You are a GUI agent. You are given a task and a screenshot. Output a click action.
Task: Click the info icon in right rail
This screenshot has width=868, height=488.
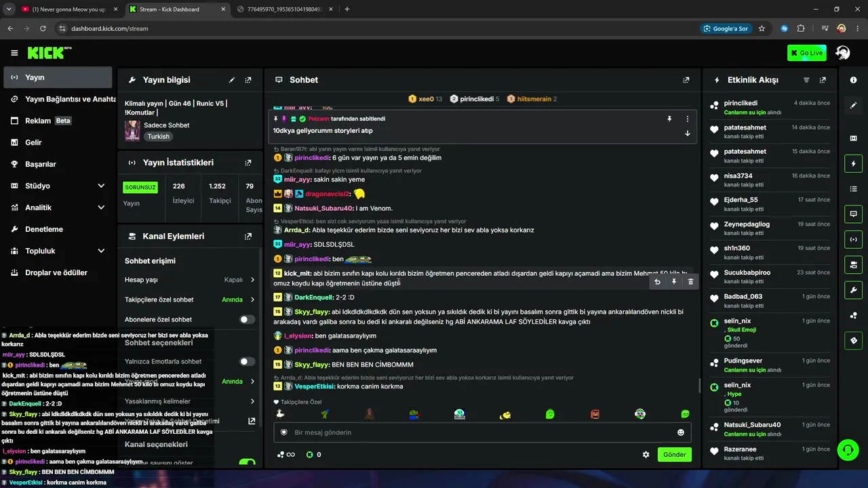pyautogui.click(x=853, y=80)
